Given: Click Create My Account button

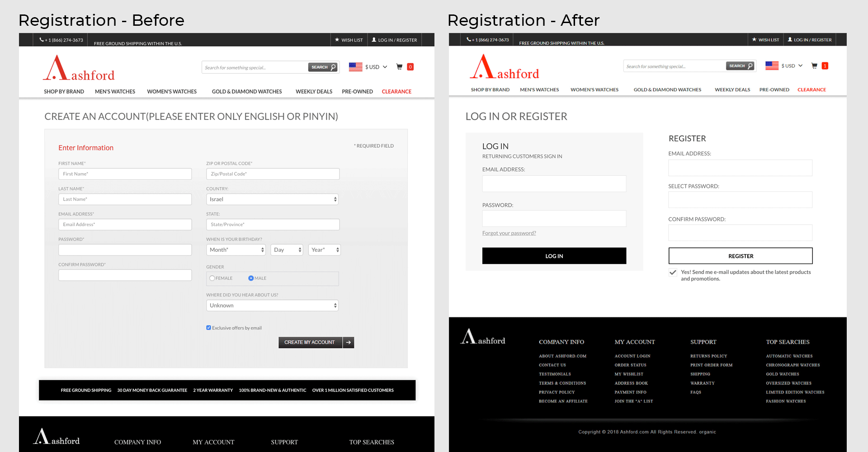Looking at the screenshot, I should 310,343.
